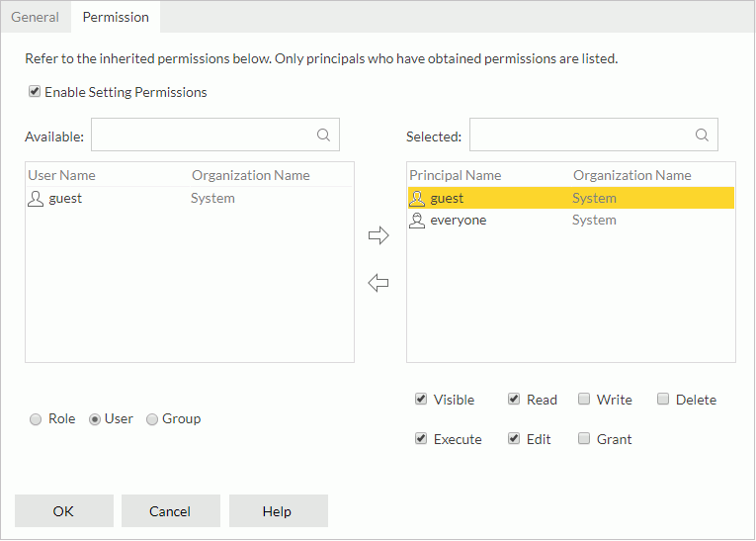Select the Group radio button
756x541 pixels.
coord(152,419)
